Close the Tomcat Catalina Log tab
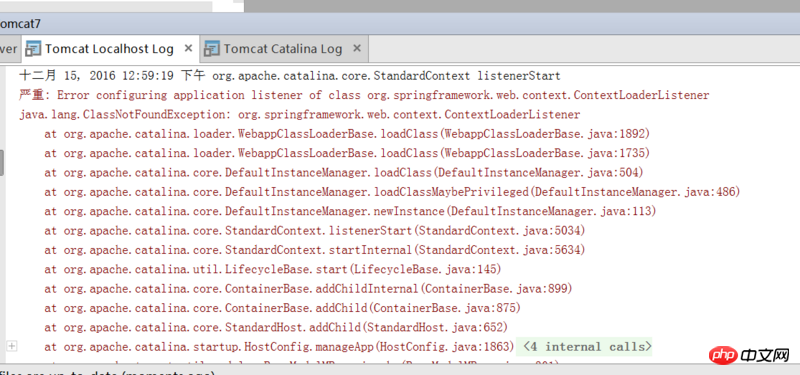Viewport: 800px width, 375px height. 357,48
